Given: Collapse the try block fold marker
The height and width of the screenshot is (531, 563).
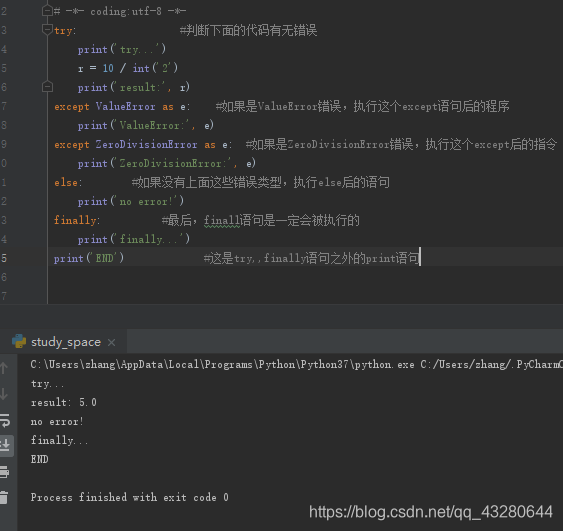Looking at the screenshot, I should pyautogui.click(x=47, y=30).
